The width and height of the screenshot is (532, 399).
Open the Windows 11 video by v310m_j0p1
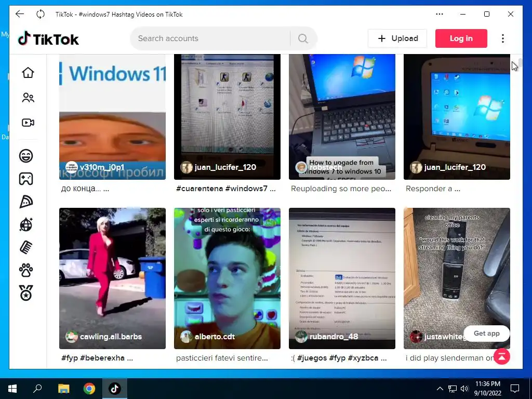(112, 117)
